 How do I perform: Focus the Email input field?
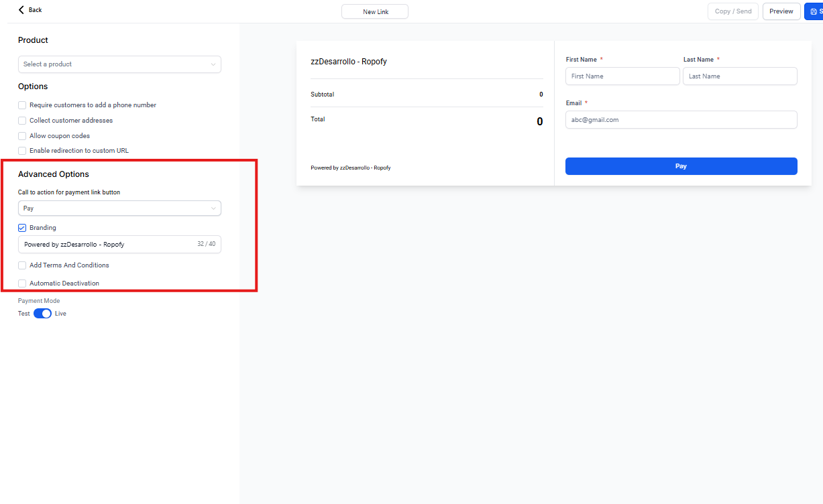point(681,120)
